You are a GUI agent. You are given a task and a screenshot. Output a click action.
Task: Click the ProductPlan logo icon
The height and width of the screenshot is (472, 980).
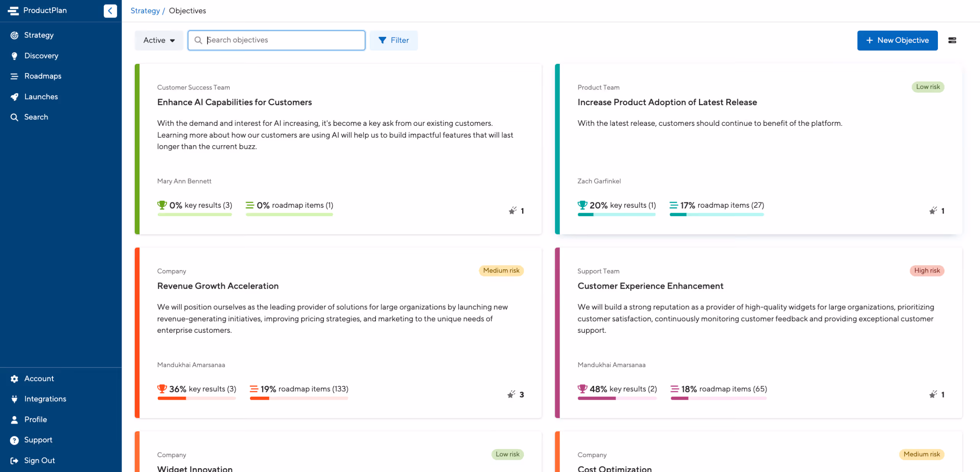[x=13, y=11]
